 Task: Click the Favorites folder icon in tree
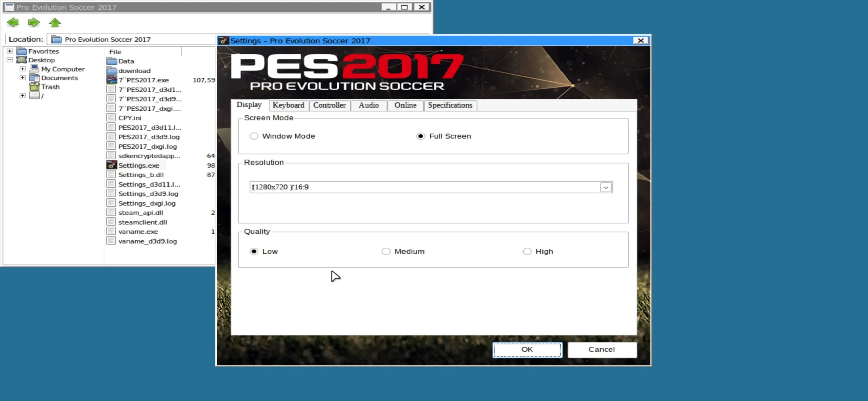pyautogui.click(x=22, y=51)
